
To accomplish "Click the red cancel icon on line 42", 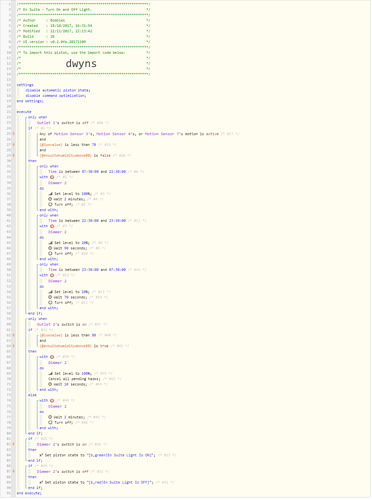I will 52,226.
